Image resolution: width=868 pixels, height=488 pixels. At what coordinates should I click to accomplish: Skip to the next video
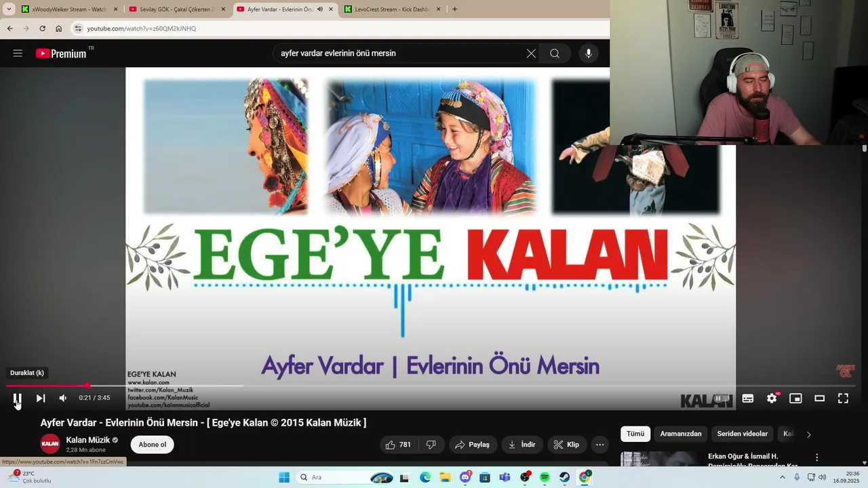(x=41, y=399)
